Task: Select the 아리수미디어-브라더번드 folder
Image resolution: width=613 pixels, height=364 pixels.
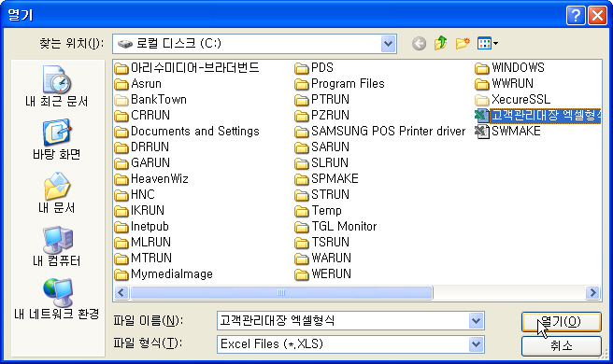Action: [x=187, y=68]
